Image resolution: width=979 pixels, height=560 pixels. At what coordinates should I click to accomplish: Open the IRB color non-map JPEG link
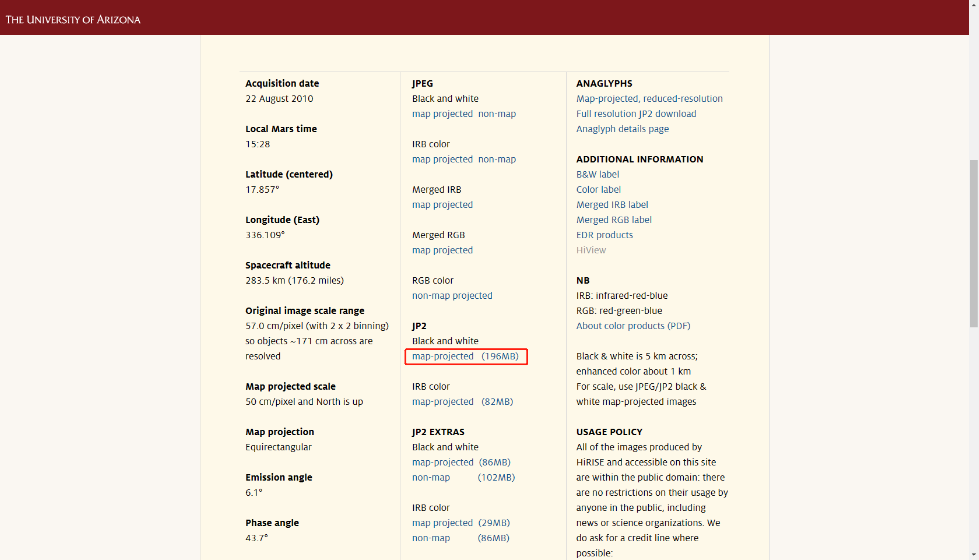tap(497, 159)
